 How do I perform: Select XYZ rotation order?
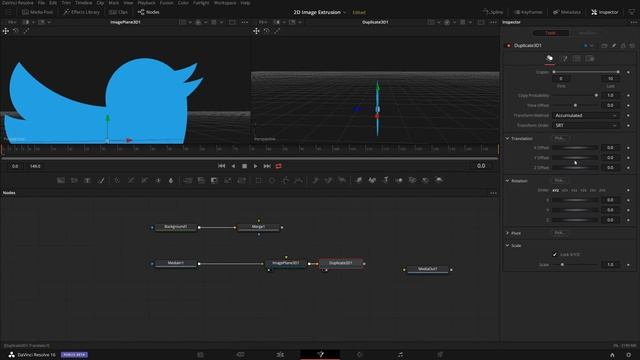point(556,190)
